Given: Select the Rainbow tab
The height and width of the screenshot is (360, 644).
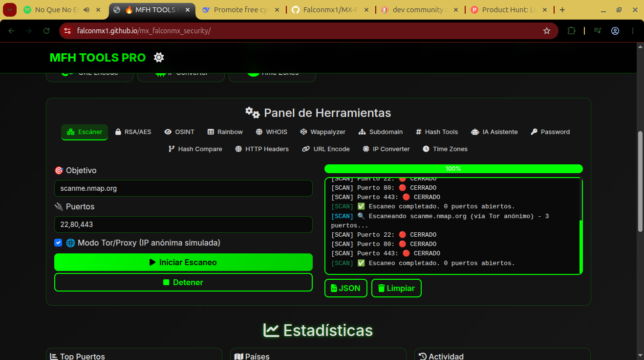Looking at the screenshot, I should 225,132.
